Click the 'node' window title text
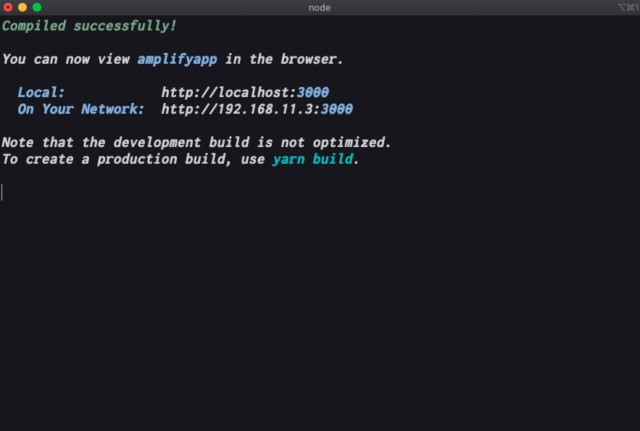 tap(319, 8)
